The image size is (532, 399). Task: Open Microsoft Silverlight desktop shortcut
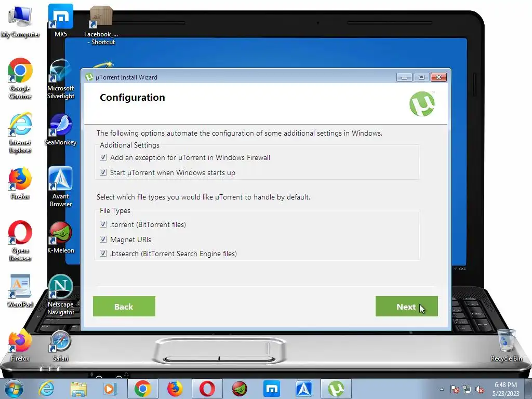[x=61, y=79]
